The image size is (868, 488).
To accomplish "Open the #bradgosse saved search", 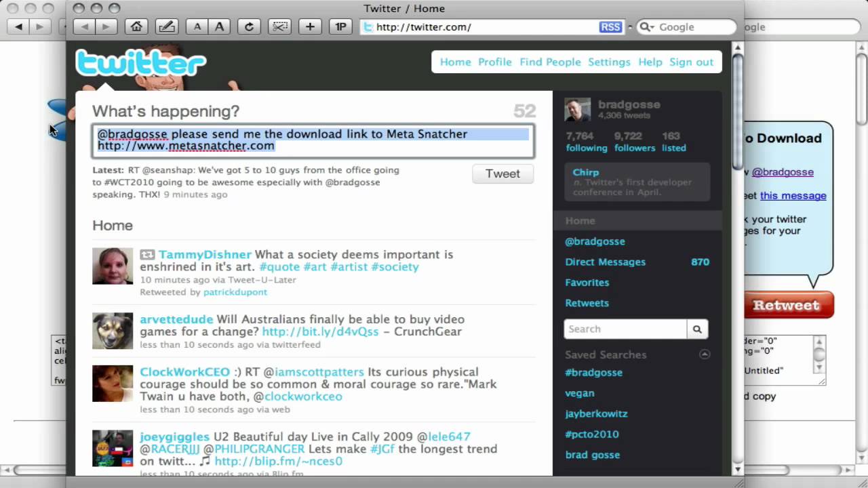I will [593, 372].
